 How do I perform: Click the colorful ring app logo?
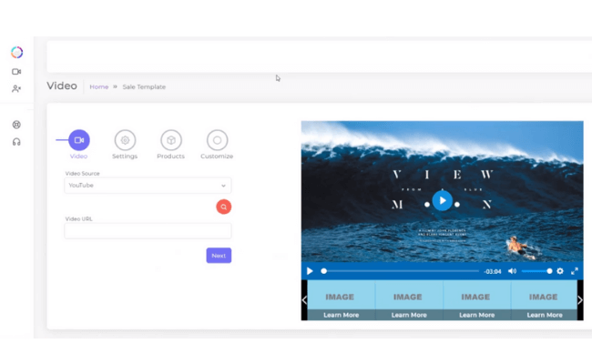coord(16,52)
